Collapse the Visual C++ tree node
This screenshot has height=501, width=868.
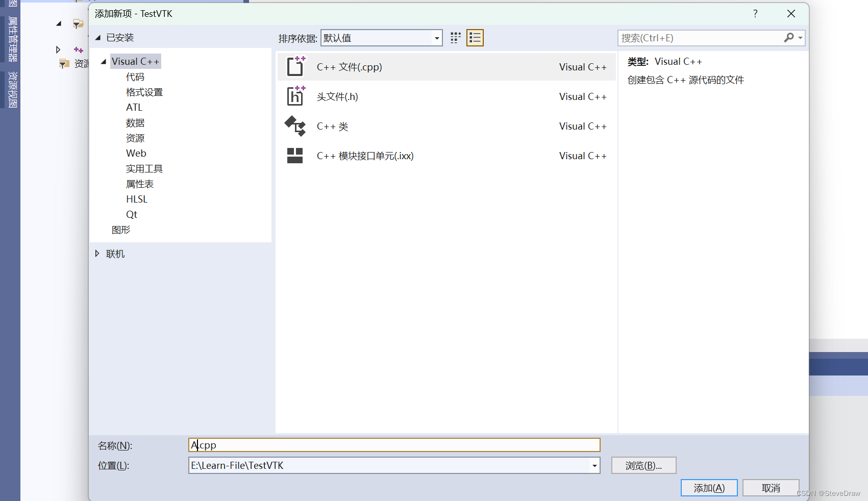(104, 62)
